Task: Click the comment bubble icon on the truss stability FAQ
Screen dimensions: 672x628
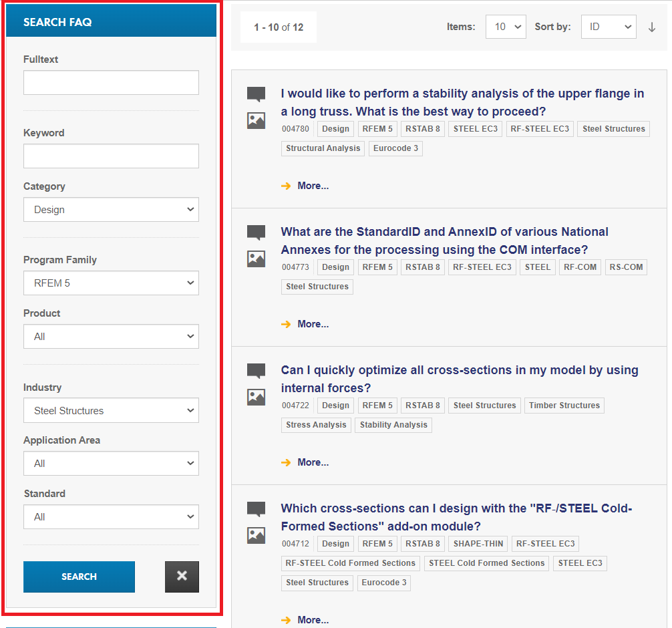Action: [256, 94]
